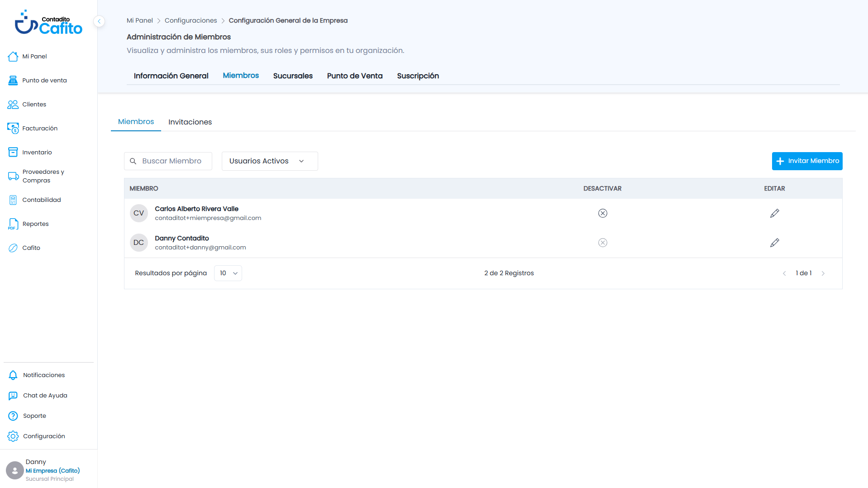Screen dimensions: 868x488
Task: Collapse the left sidebar
Action: click(99, 21)
